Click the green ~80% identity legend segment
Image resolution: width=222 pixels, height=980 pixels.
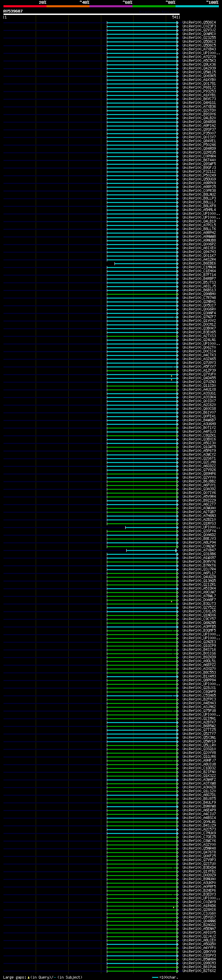(x=154, y=6)
